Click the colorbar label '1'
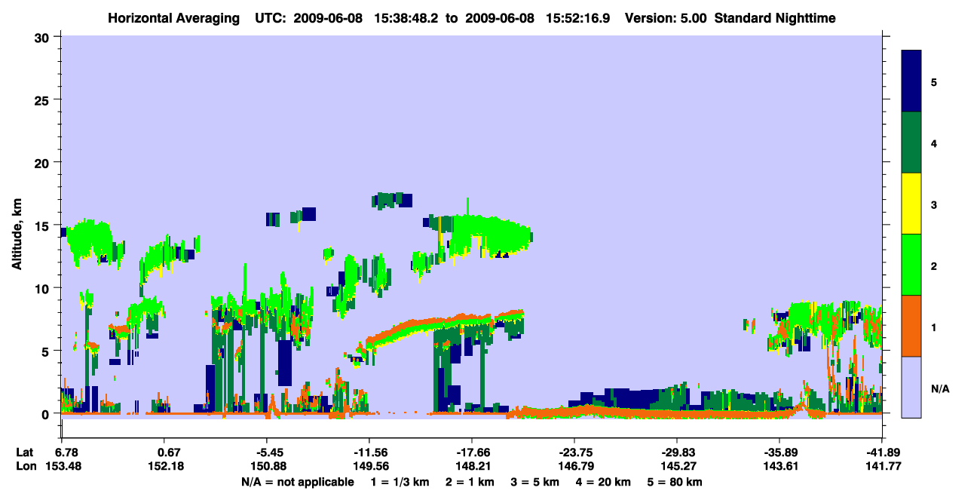 [x=934, y=326]
